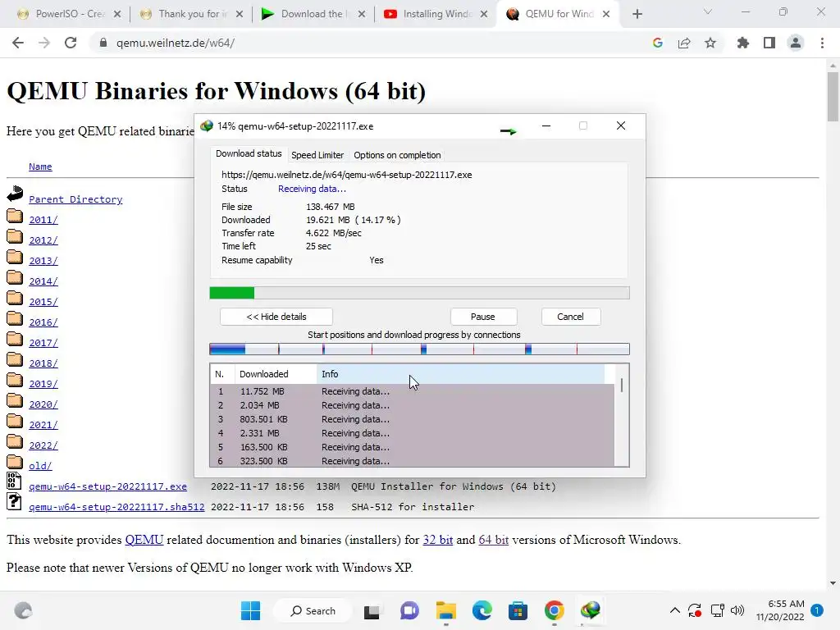840x630 pixels.
Task: Open the 2015/ folder link
Action: (43, 302)
